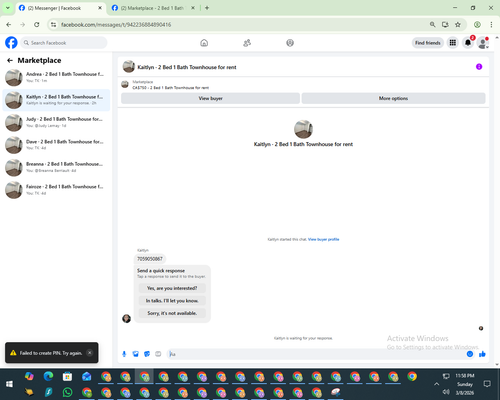Choose a sticker in the composer

coord(147,354)
